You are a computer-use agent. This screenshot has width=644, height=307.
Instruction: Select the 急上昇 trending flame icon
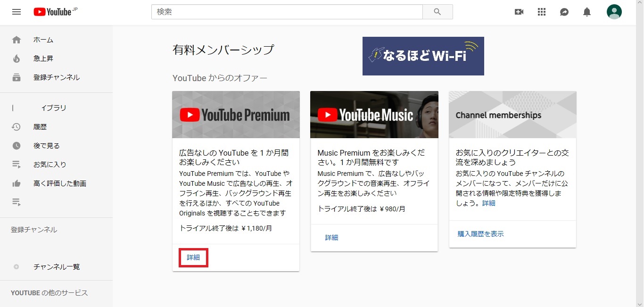(17, 58)
